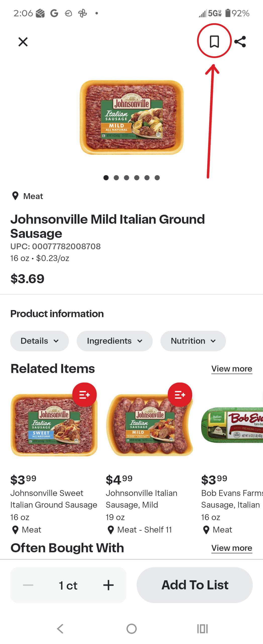This screenshot has width=263, height=644.
Task: Jump to the second product image dot
Action: (x=116, y=178)
